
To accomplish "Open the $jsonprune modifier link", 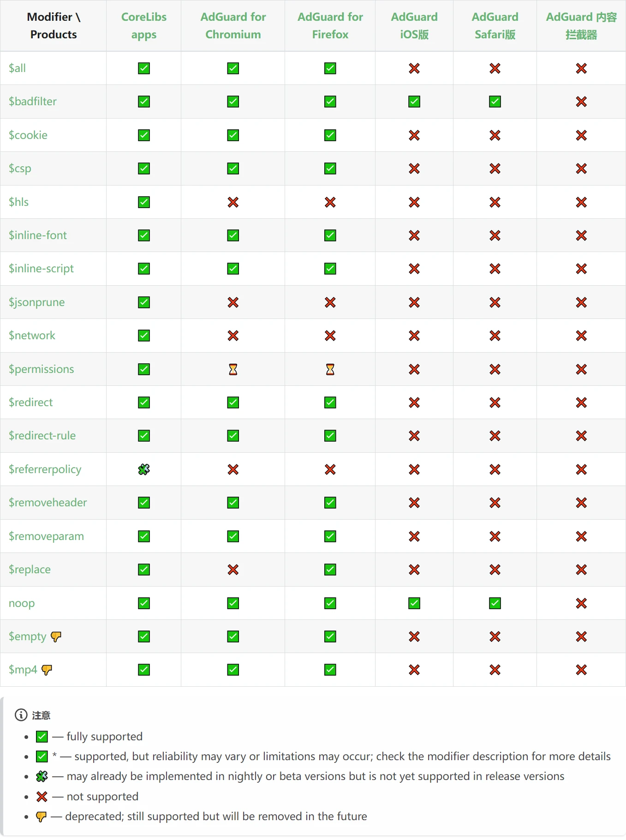I will pyautogui.click(x=37, y=302).
